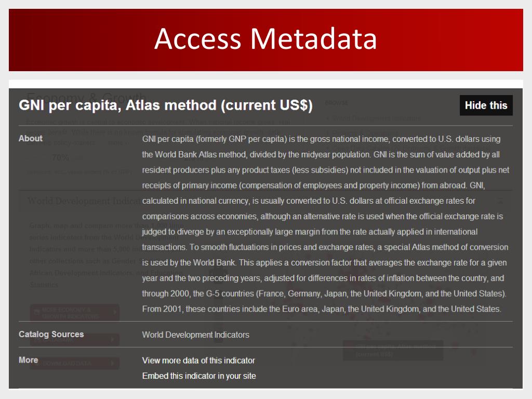This screenshot has height=399, width=532.
Task: Click the GNI per capita overlay heading
Action: pyautogui.click(x=166, y=105)
